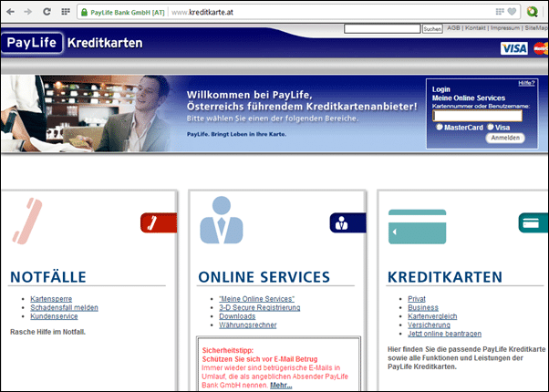
Task: Click the green padlock security icon
Action: coord(84,12)
